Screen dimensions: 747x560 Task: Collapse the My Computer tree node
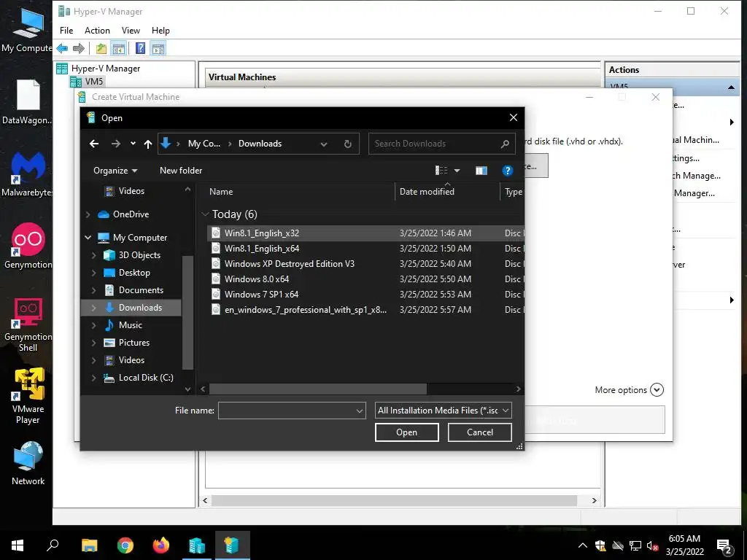pos(88,237)
